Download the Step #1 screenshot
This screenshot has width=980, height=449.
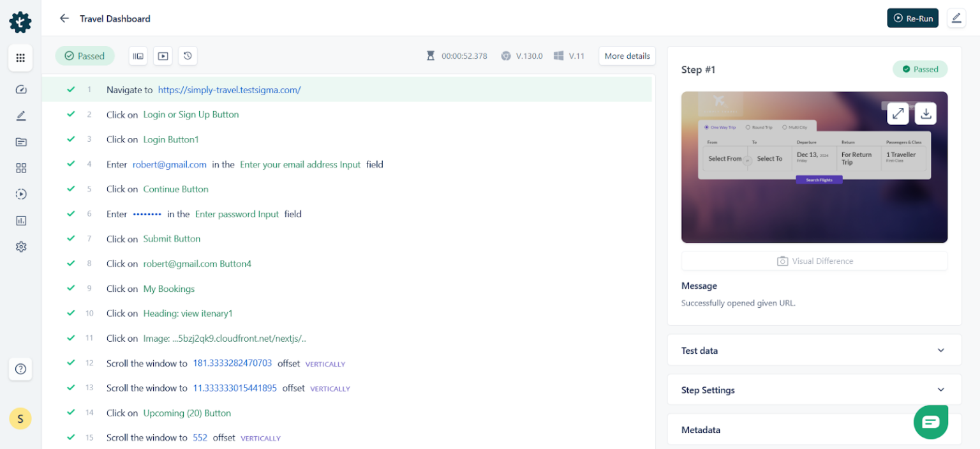[925, 113]
